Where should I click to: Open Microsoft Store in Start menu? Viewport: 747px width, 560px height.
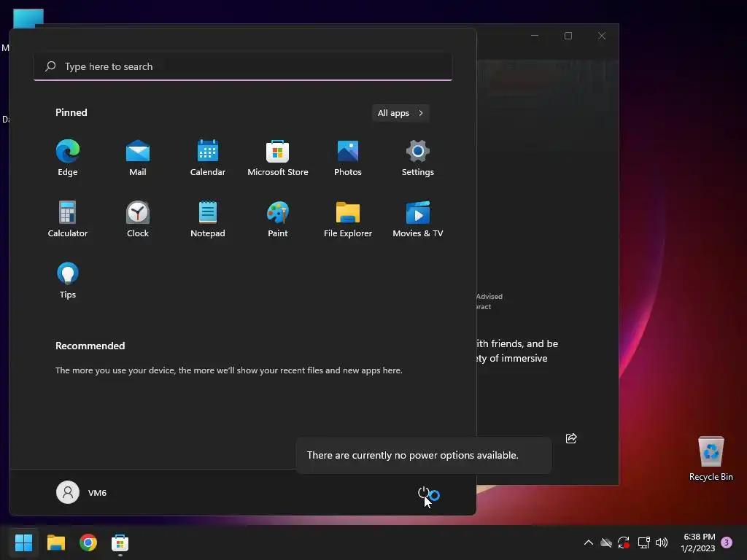pos(278,157)
